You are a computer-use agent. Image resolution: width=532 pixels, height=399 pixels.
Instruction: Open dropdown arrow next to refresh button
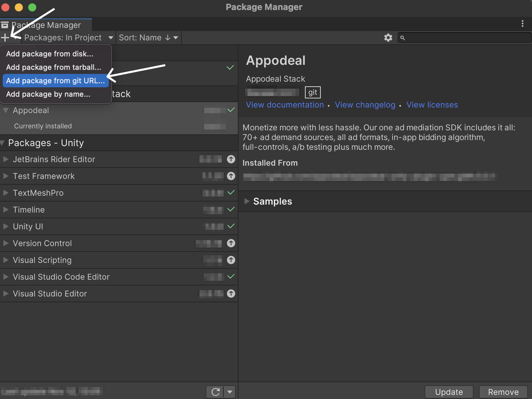click(230, 392)
